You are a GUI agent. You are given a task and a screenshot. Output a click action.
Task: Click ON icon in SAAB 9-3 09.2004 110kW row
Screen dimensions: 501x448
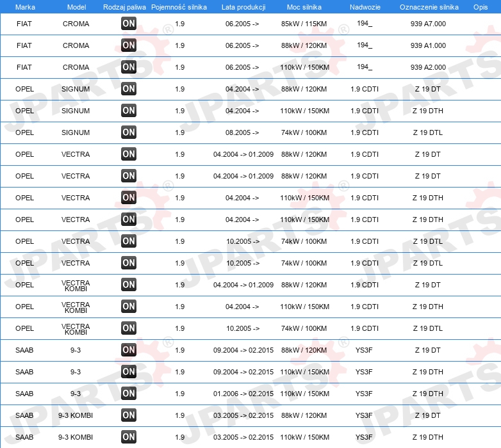point(129,372)
